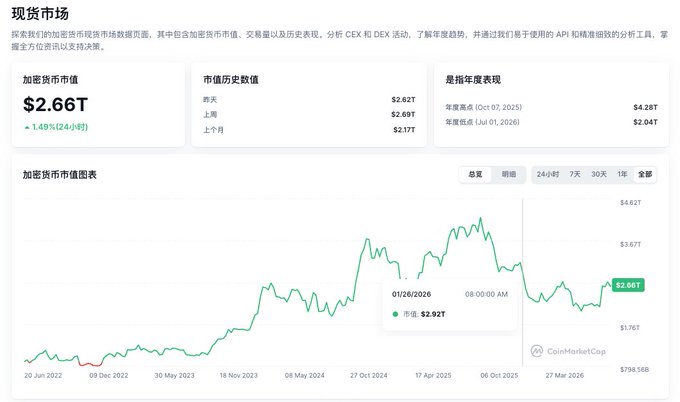The width and height of the screenshot is (680, 402).
Task: Select the 全部 time range
Action: pyautogui.click(x=645, y=174)
